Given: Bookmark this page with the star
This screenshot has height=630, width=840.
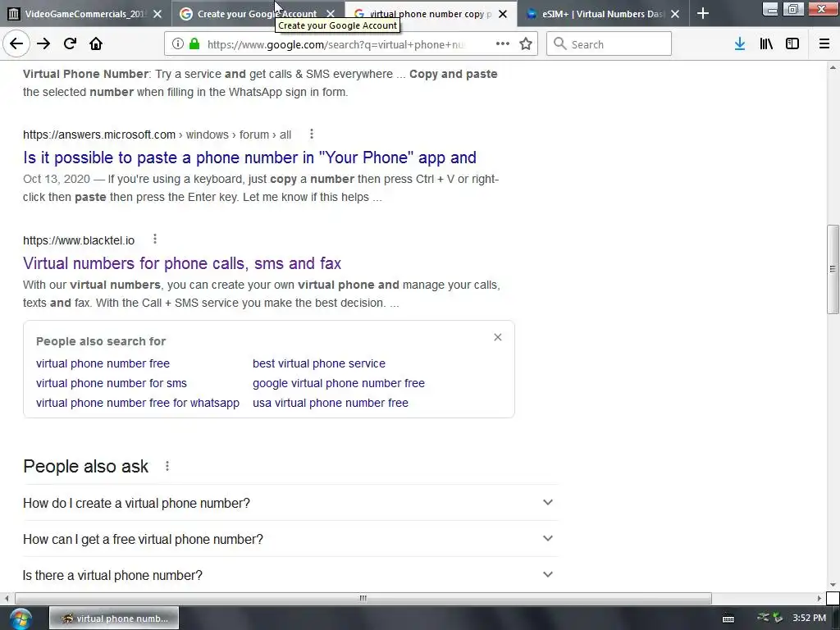Looking at the screenshot, I should (526, 44).
